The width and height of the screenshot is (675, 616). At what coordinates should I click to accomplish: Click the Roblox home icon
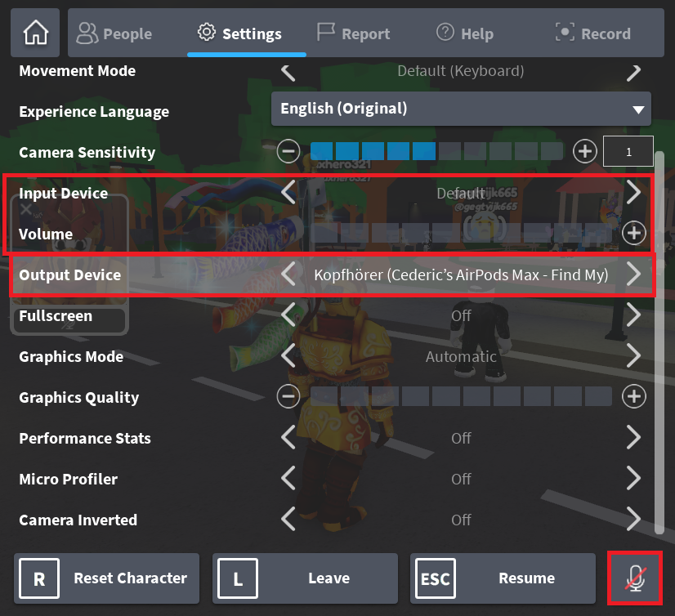pyautogui.click(x=34, y=33)
